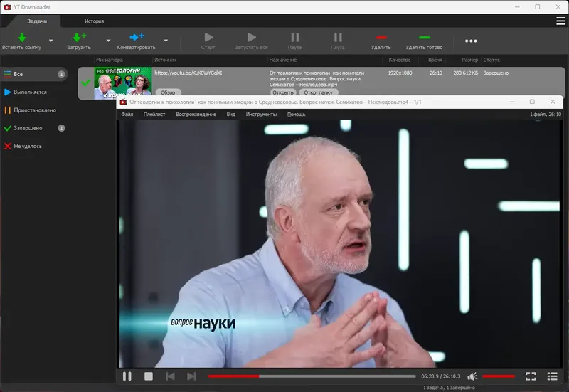
Task: Select the Завершено filter
Action: pyautogui.click(x=34, y=128)
